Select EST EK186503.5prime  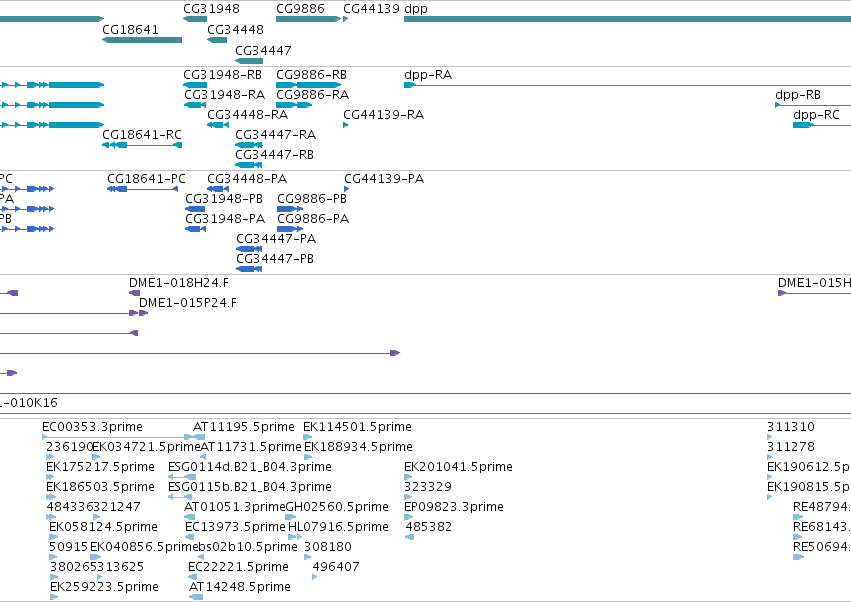coord(51,497)
